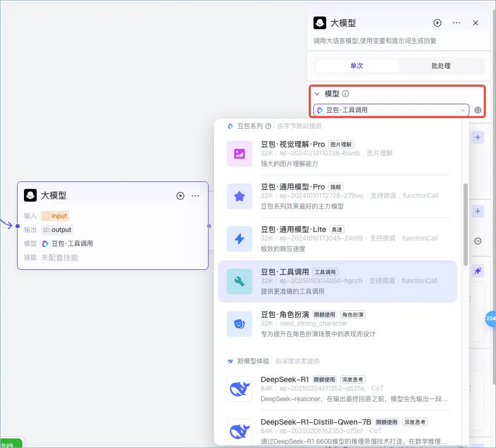
Task: Click the output variable on node
Action: tap(57, 230)
